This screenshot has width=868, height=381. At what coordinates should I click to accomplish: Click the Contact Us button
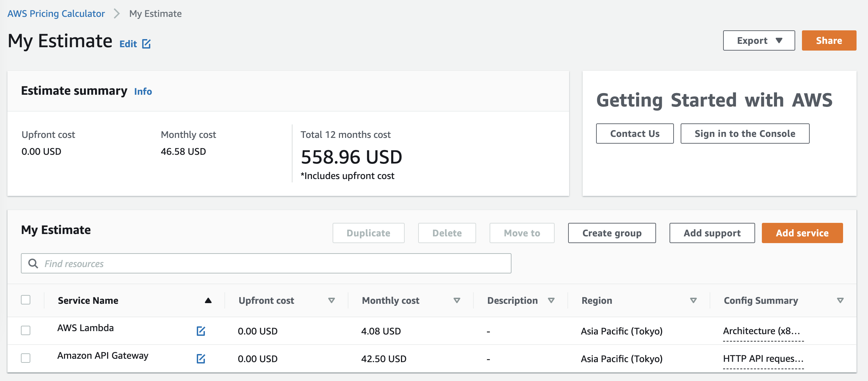[635, 134]
